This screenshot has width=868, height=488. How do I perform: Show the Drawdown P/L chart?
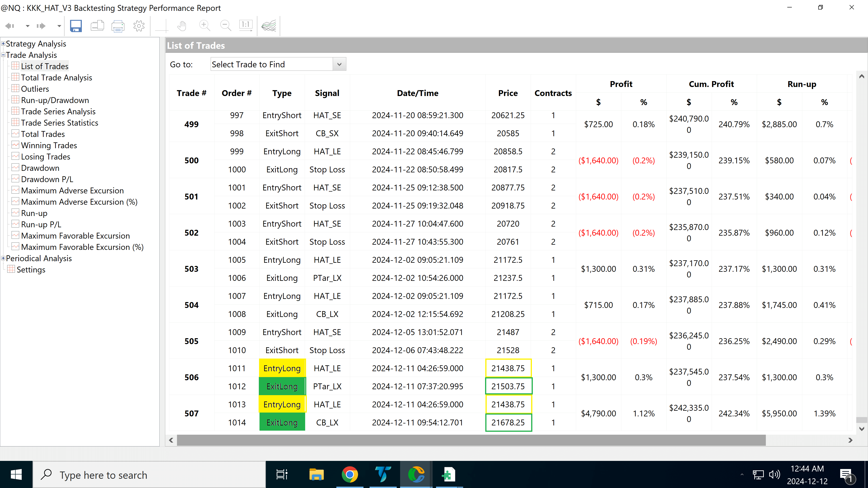(x=47, y=179)
